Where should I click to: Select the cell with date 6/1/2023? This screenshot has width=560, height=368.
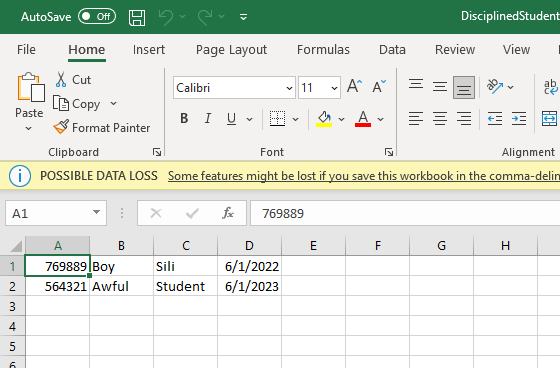[x=249, y=286]
